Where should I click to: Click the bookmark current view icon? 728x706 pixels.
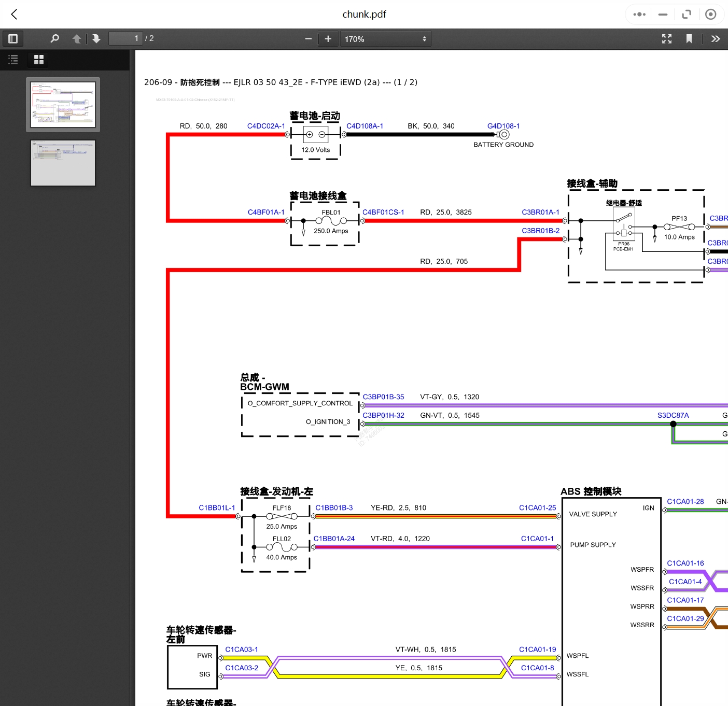pos(689,39)
